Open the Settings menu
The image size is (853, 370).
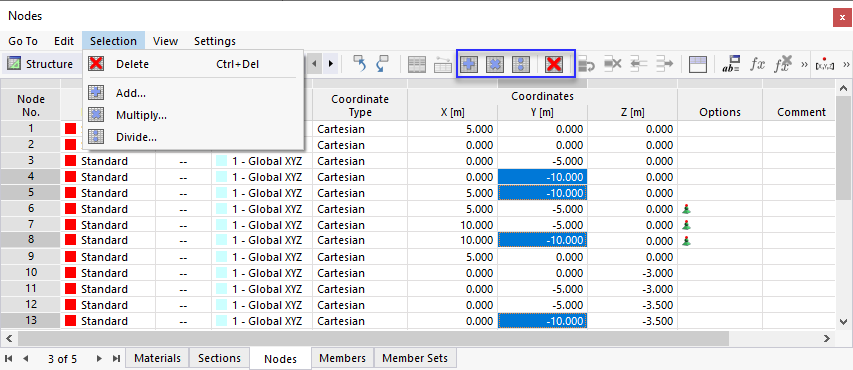coord(215,41)
